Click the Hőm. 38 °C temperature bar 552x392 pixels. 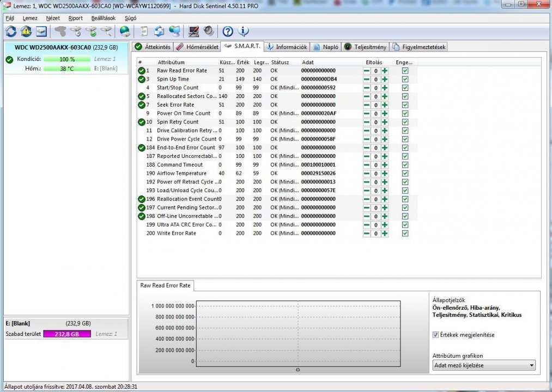tap(67, 69)
